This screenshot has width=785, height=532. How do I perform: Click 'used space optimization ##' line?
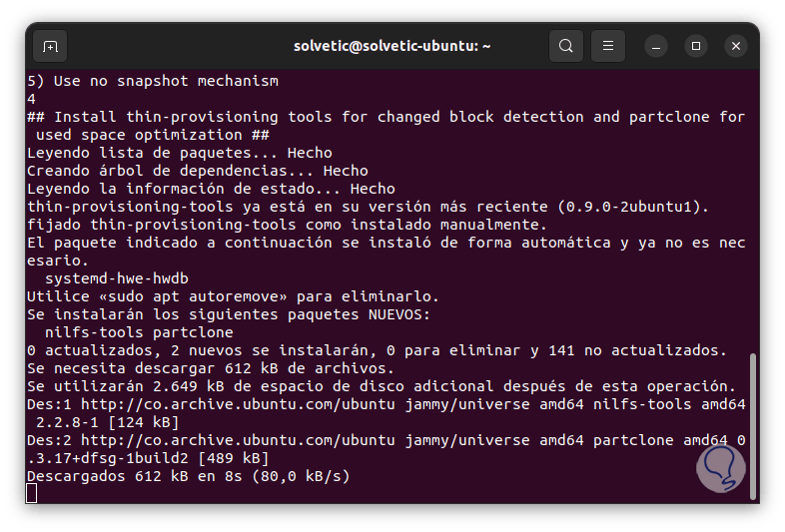[153, 135]
